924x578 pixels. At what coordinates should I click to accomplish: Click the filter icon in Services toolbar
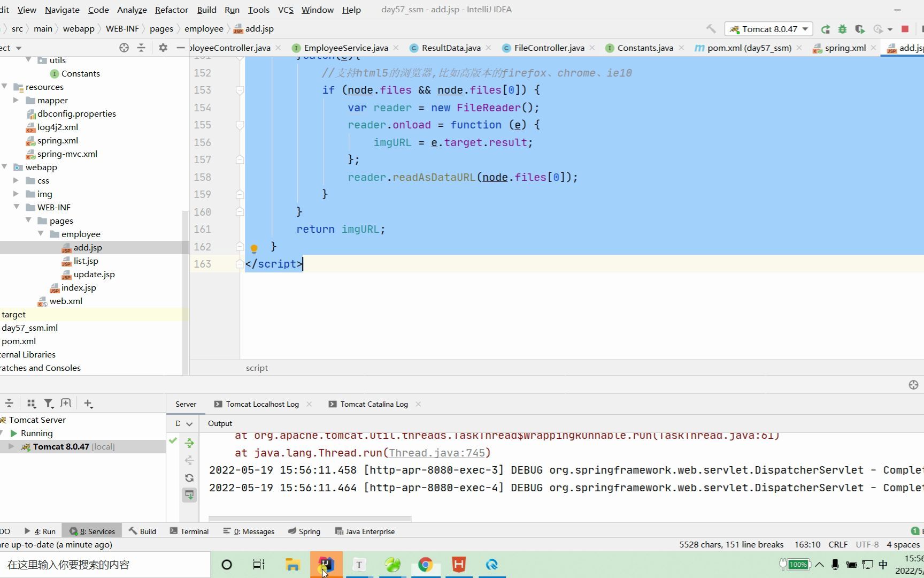(x=49, y=404)
